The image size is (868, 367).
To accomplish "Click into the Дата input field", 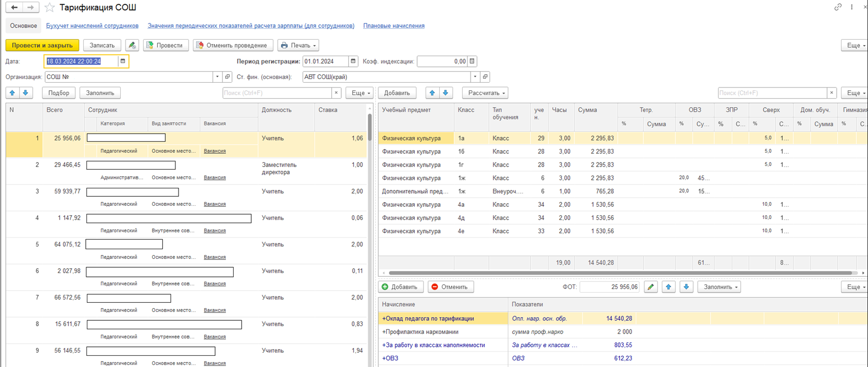I will point(81,62).
